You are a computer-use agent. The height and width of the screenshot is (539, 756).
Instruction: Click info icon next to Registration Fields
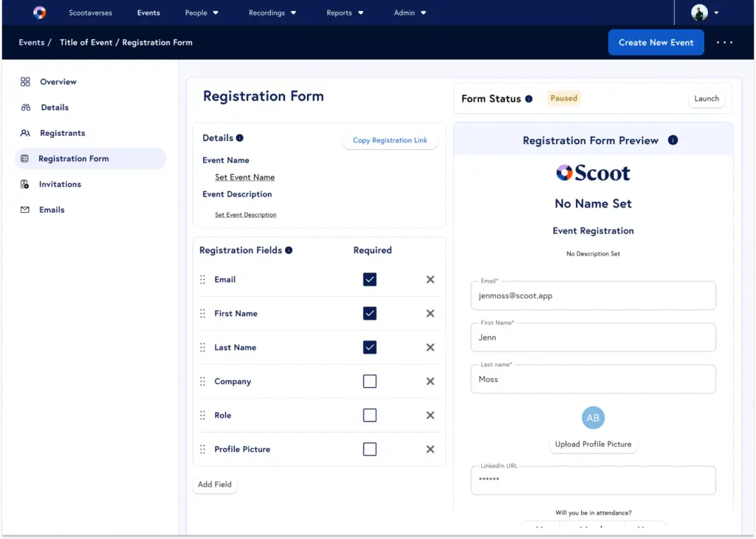(289, 250)
